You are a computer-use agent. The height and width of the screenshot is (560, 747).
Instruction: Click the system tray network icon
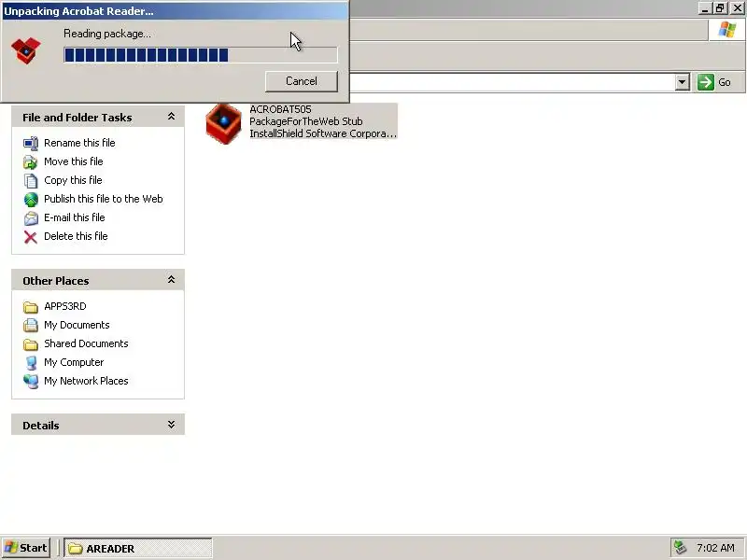click(x=680, y=548)
